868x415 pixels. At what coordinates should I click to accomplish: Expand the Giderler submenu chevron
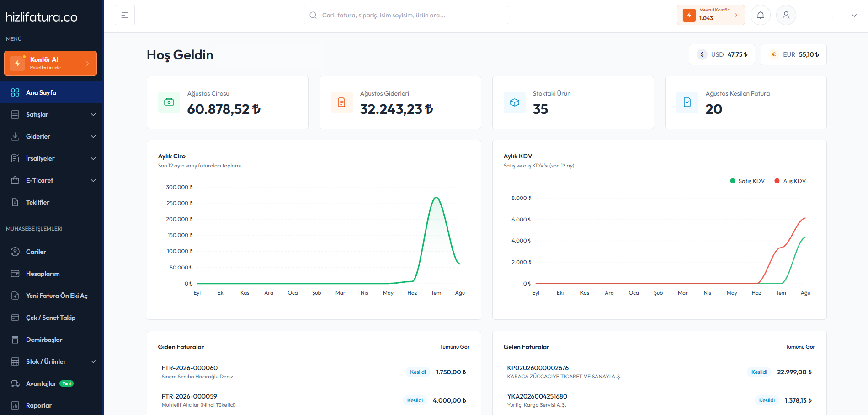[93, 136]
